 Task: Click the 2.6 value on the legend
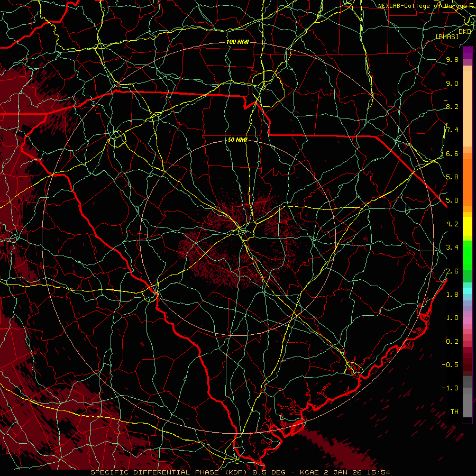(452, 271)
